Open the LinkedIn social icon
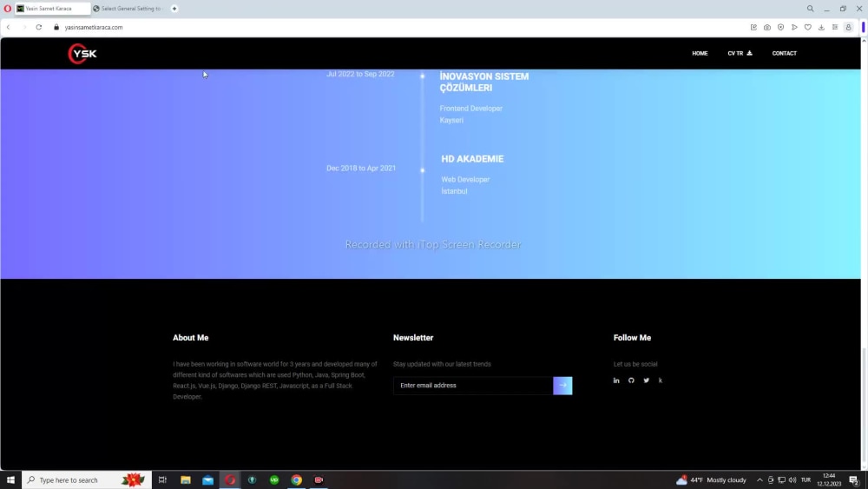868x489 pixels. point(616,380)
